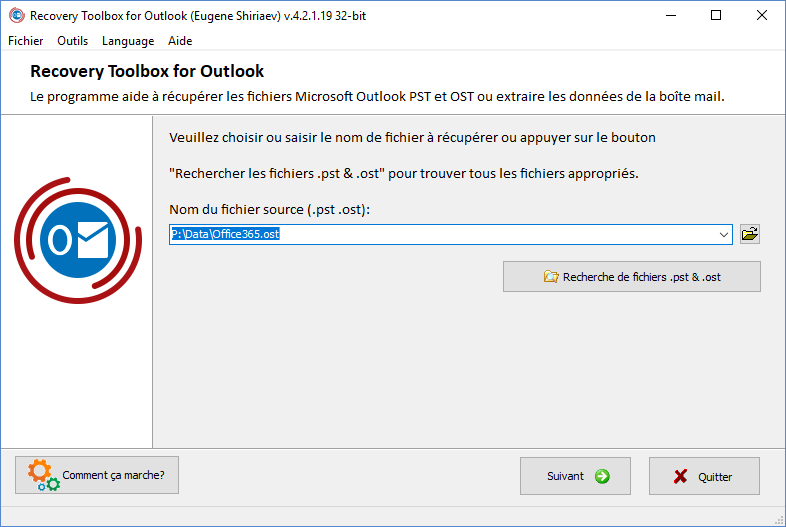The height and width of the screenshot is (527, 786).
Task: Click the text 'Le programme aide à récupérer les fichiers'
Action: 161,96
